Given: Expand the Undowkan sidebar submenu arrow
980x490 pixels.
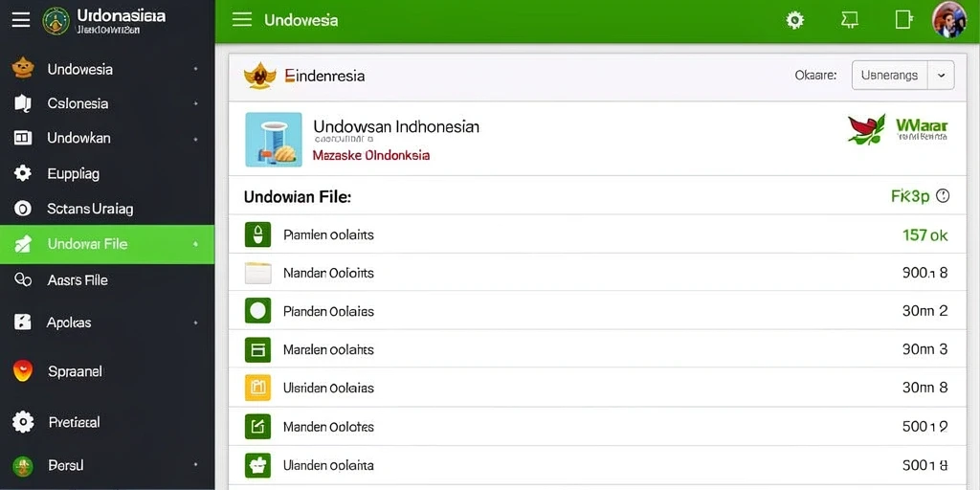Looking at the screenshot, I should [196, 139].
